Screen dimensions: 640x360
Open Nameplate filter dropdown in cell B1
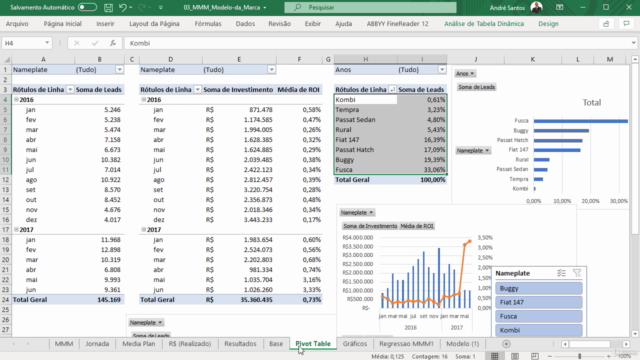(119, 70)
